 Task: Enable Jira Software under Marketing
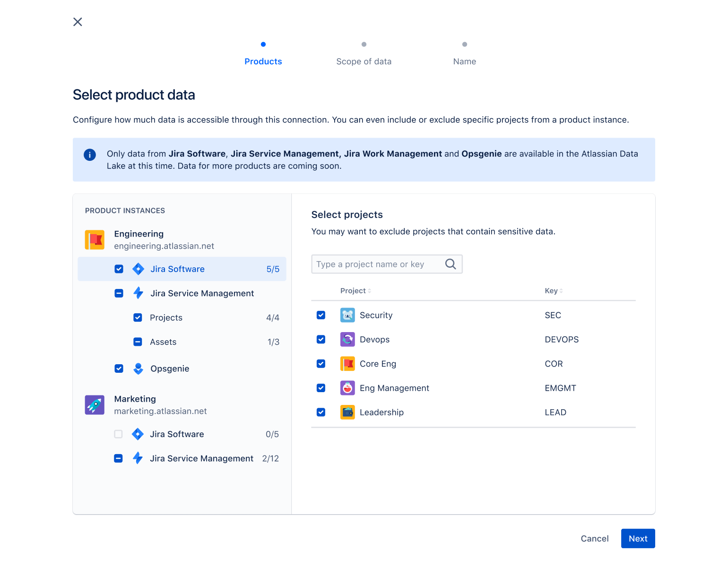pyautogui.click(x=118, y=434)
